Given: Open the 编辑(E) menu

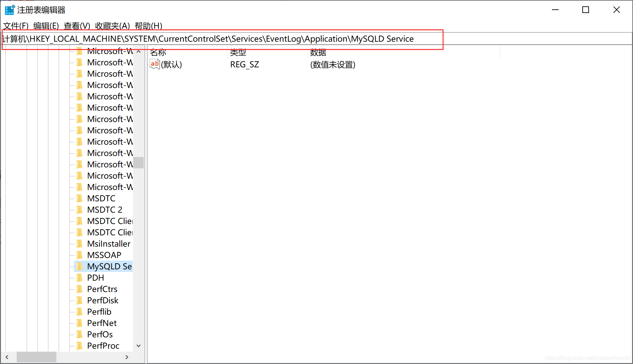Looking at the screenshot, I should click(46, 26).
